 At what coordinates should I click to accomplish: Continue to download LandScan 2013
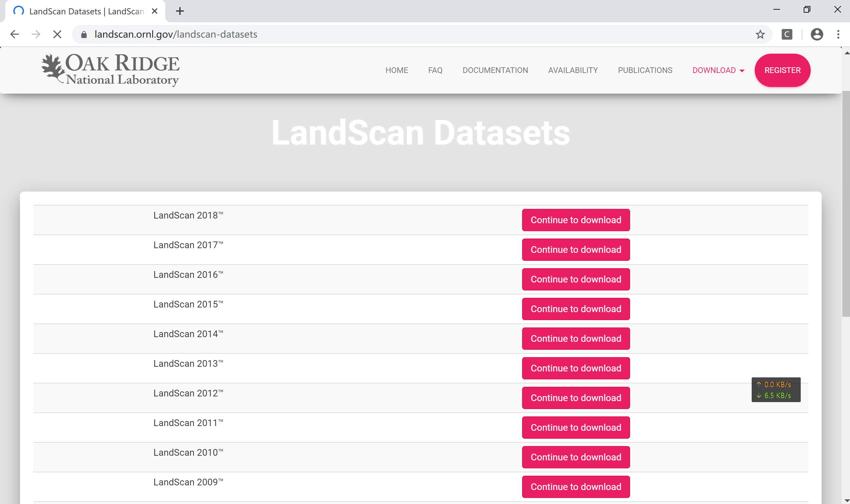pyautogui.click(x=575, y=368)
